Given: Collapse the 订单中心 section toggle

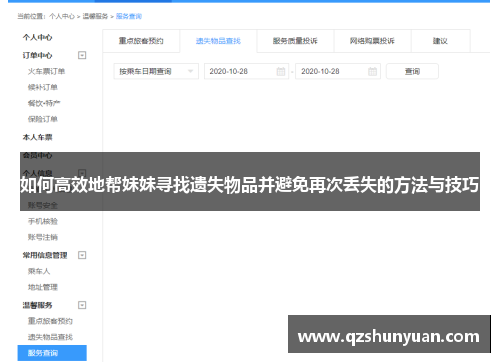Looking at the screenshot, I should [82, 55].
